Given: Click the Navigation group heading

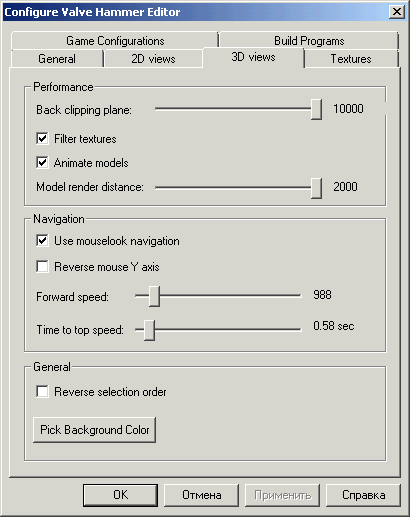Looking at the screenshot, I should click(59, 219).
